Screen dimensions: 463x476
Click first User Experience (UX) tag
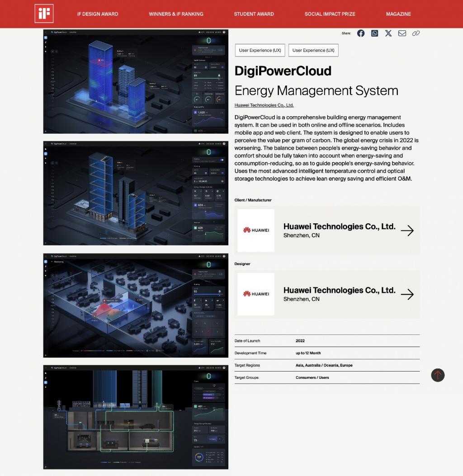click(x=260, y=50)
